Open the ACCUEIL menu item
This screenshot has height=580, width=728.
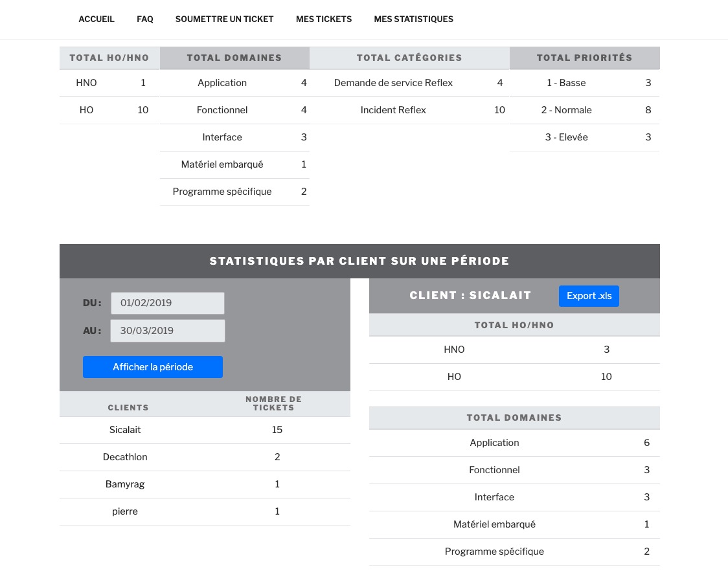pyautogui.click(x=97, y=19)
